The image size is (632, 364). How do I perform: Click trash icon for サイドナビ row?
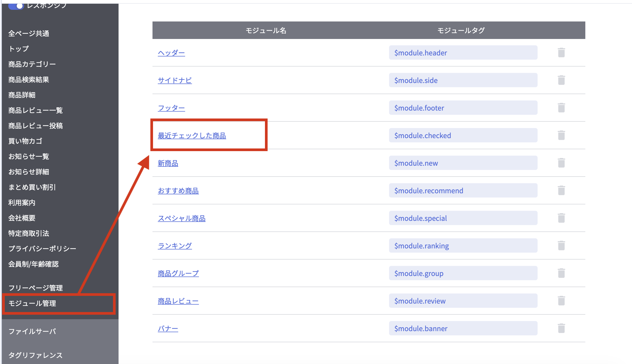[561, 80]
